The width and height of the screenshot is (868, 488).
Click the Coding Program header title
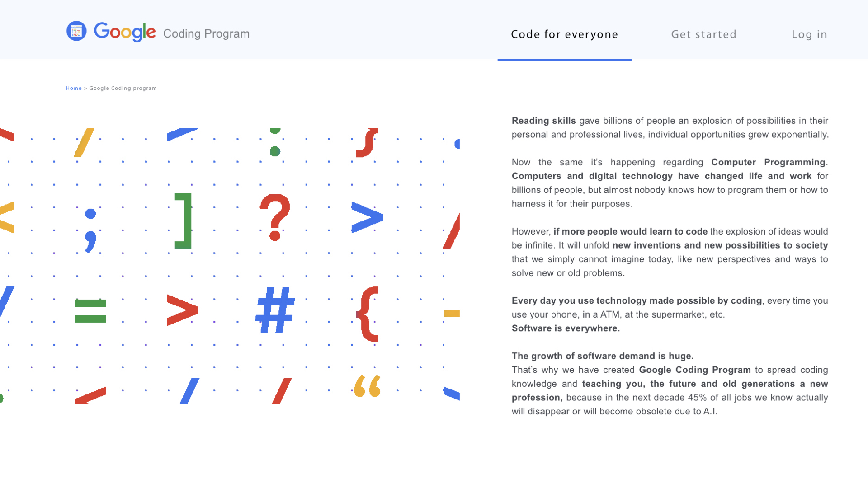pyautogui.click(x=206, y=33)
